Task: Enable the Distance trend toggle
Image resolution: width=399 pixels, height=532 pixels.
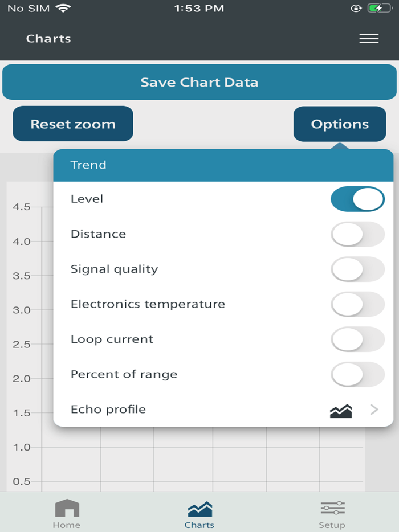Action: [x=357, y=234]
